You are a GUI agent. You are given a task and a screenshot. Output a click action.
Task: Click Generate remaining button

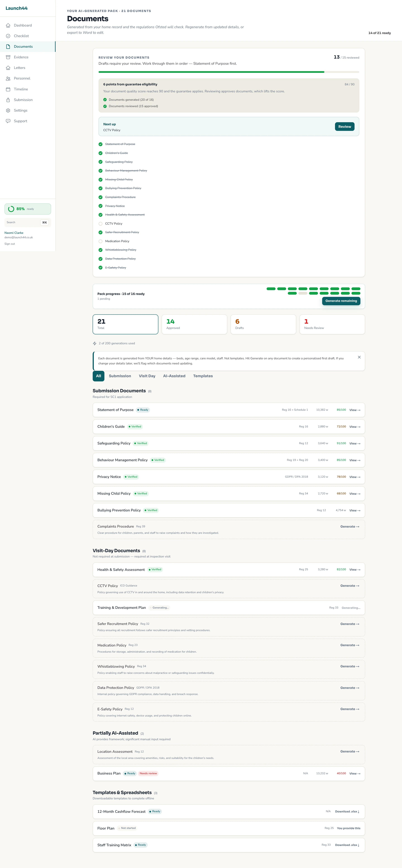coord(341,301)
